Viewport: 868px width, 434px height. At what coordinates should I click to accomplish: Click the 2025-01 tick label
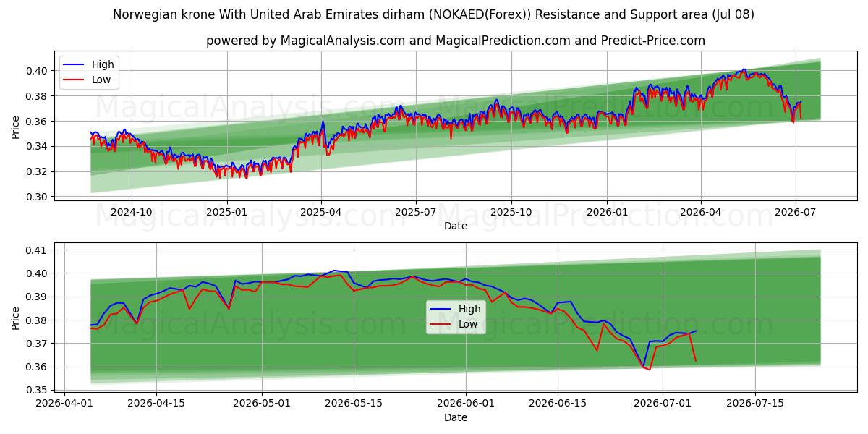pyautogui.click(x=227, y=212)
